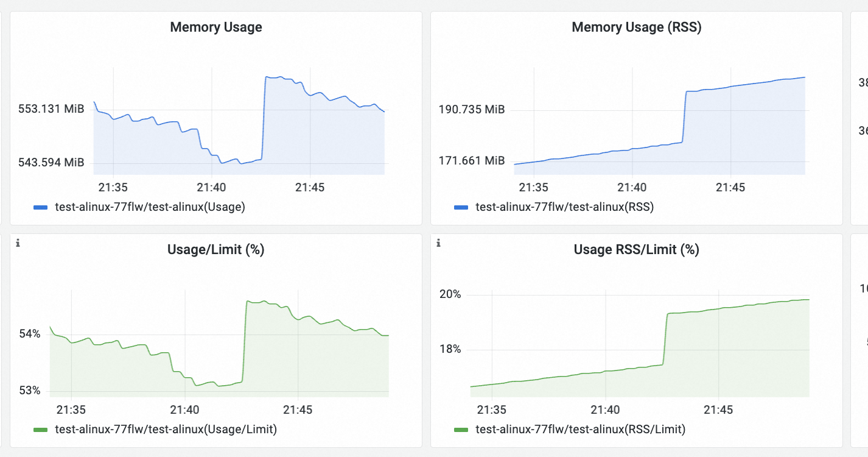Click blue swatch in Memory Usage (RSS) legend
868x457 pixels.
point(461,207)
